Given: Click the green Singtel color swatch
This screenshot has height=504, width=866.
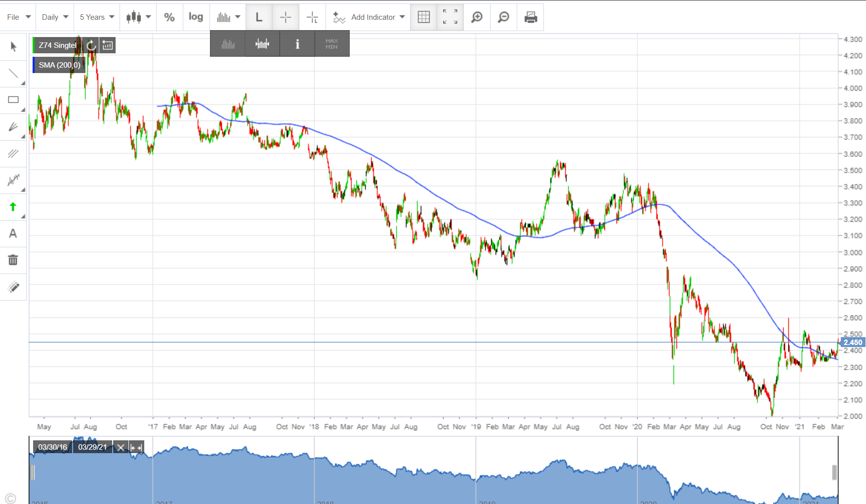Looking at the screenshot, I should [x=34, y=45].
